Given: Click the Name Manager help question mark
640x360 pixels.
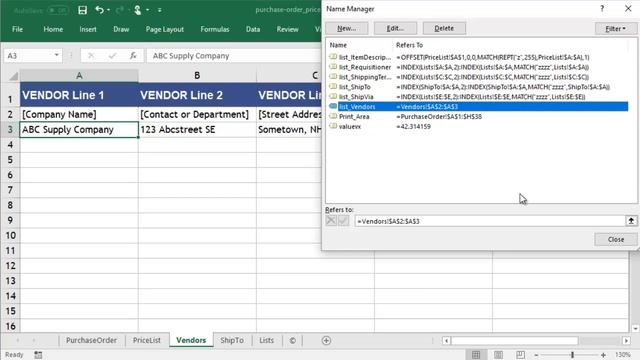Looking at the screenshot, I should pyautogui.click(x=602, y=9).
